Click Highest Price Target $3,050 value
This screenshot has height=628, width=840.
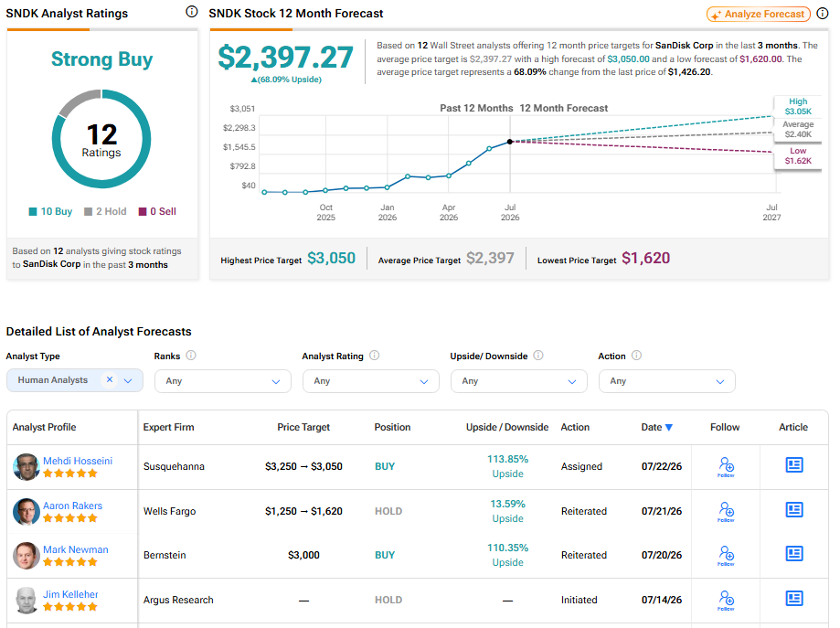331,259
